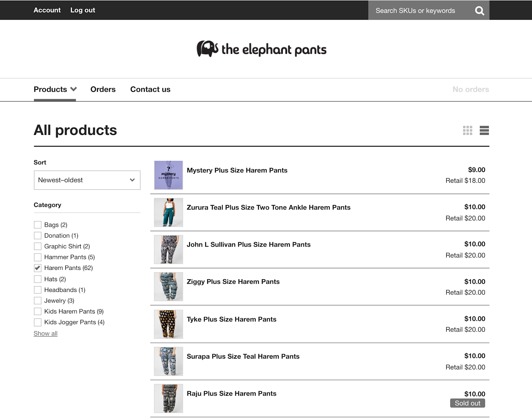Image resolution: width=532 pixels, height=420 pixels.
Task: Check the Donation category checkbox
Action: click(38, 236)
